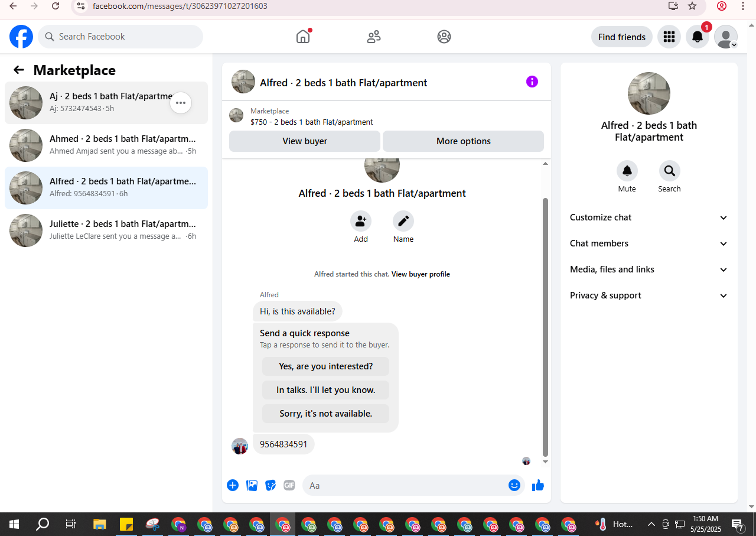Viewport: 756px width, 536px height.
Task: Open Windows taskbar search
Action: 43,524
